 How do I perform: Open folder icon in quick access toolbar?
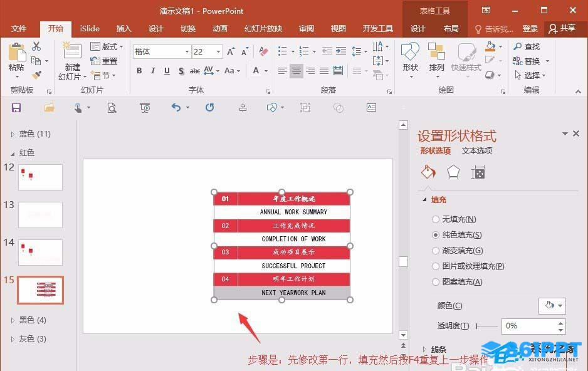49,108
